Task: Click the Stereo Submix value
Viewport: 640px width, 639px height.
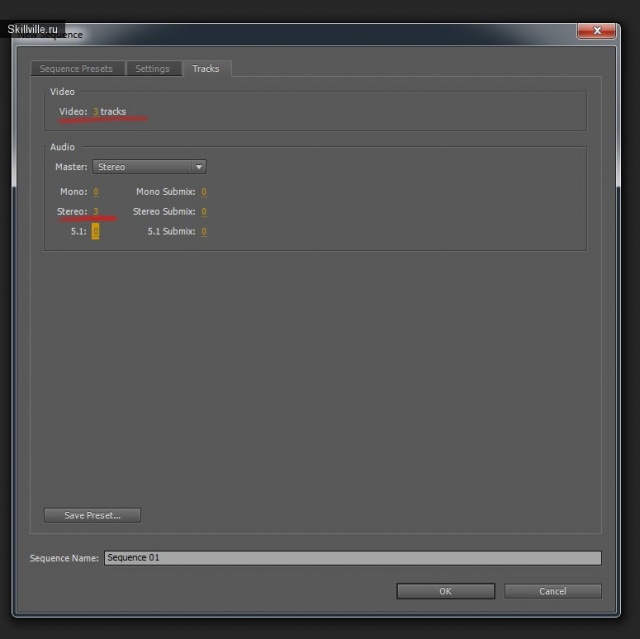Action: pos(204,211)
